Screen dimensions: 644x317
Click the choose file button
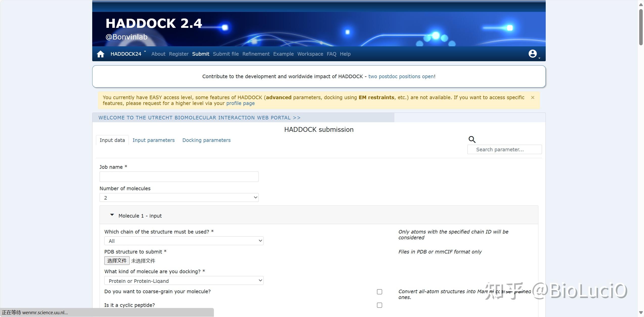coord(117,261)
